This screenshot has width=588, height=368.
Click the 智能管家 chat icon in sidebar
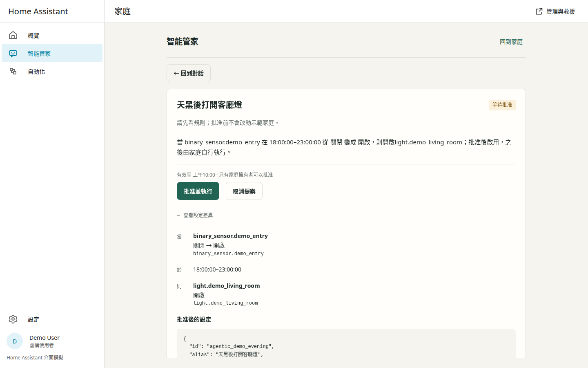click(13, 53)
